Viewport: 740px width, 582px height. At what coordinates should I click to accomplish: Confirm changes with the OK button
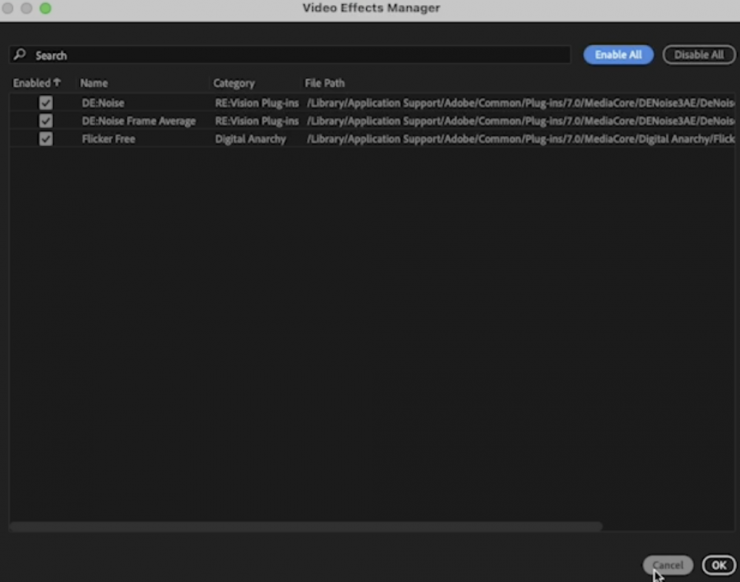pos(718,565)
